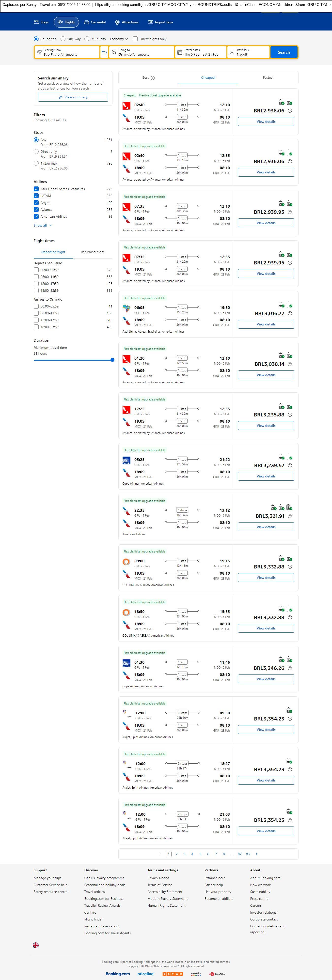The width and height of the screenshot is (332, 980).
Task: Switch to the Returning flight tab
Action: pos(93,252)
